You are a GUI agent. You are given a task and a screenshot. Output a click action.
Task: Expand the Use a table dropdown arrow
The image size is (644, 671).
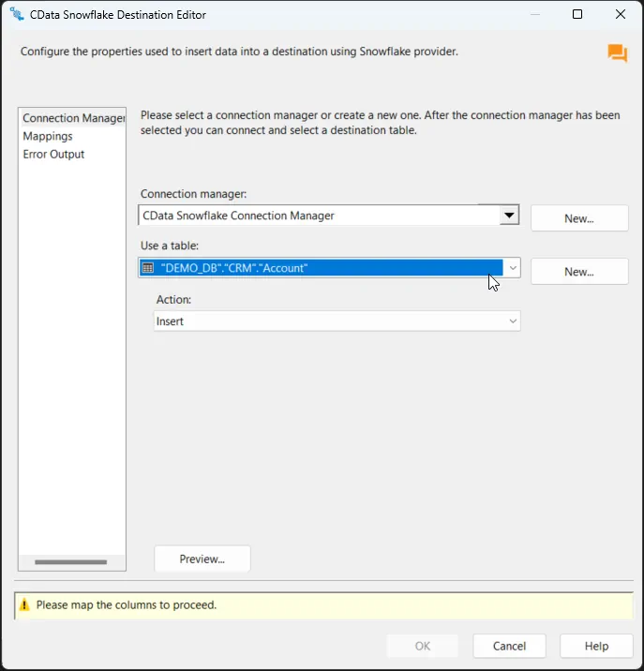[512, 268]
